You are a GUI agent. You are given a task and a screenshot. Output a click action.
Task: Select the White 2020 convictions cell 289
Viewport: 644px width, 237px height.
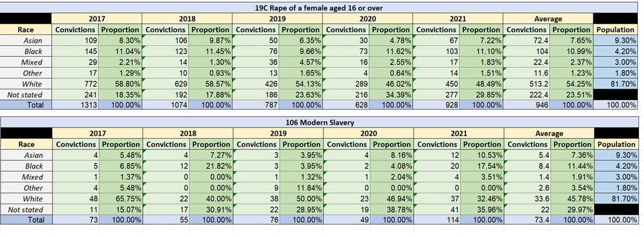pyautogui.click(x=346, y=84)
